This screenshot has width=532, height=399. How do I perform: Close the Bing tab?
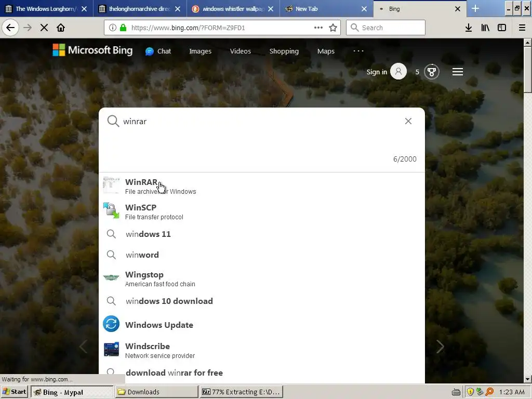(457, 9)
